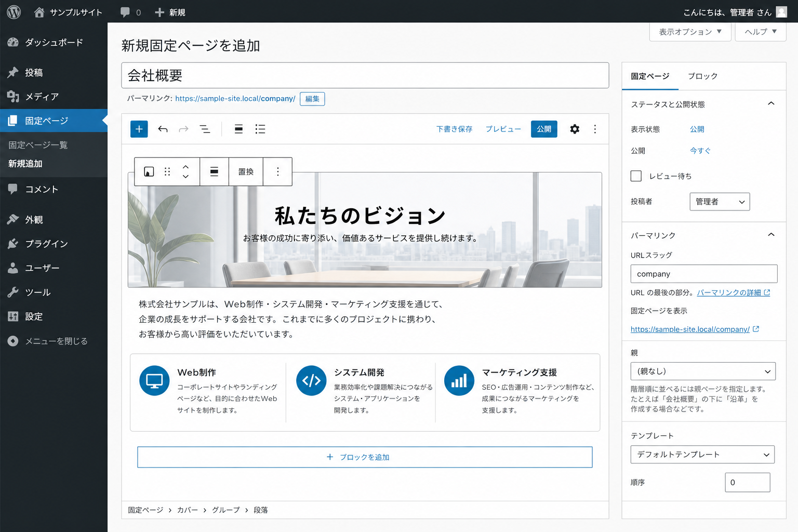Open the パーマリンクの詳細 link

point(734,292)
